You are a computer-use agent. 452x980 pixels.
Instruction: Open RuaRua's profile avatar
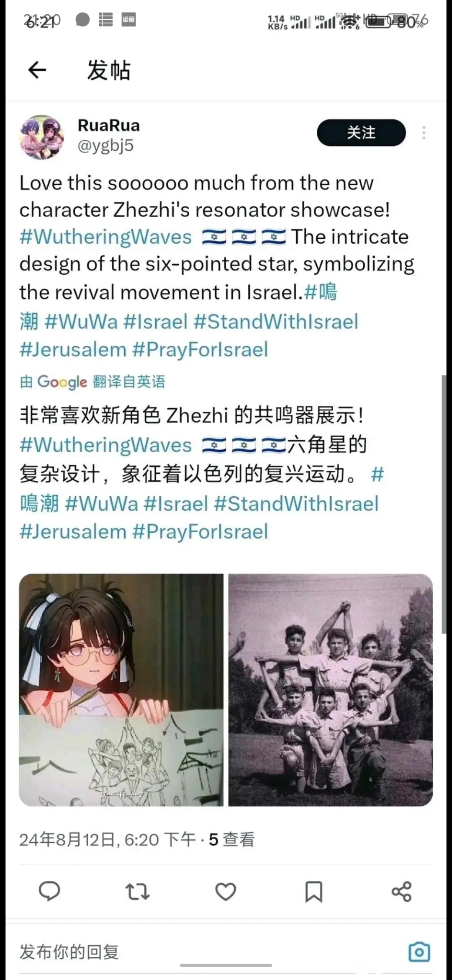(x=41, y=137)
